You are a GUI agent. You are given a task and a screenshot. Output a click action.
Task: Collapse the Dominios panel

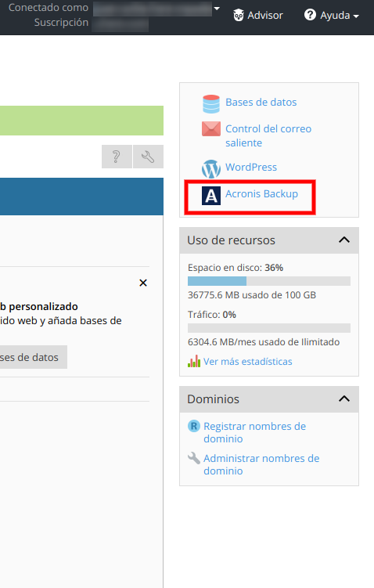click(344, 399)
